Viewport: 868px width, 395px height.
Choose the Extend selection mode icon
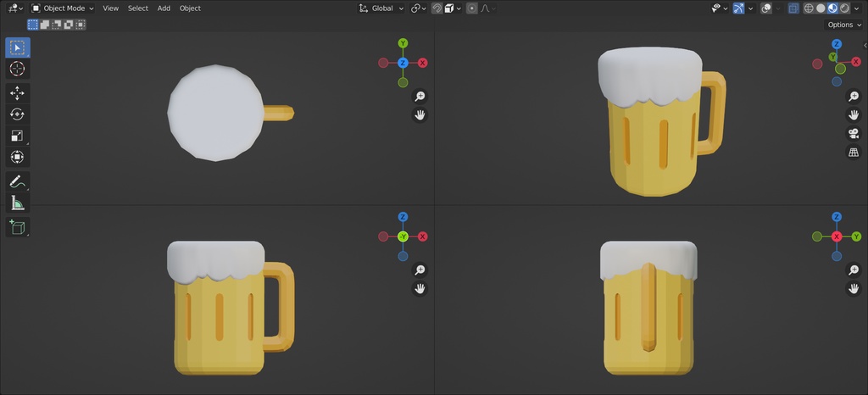coord(45,25)
